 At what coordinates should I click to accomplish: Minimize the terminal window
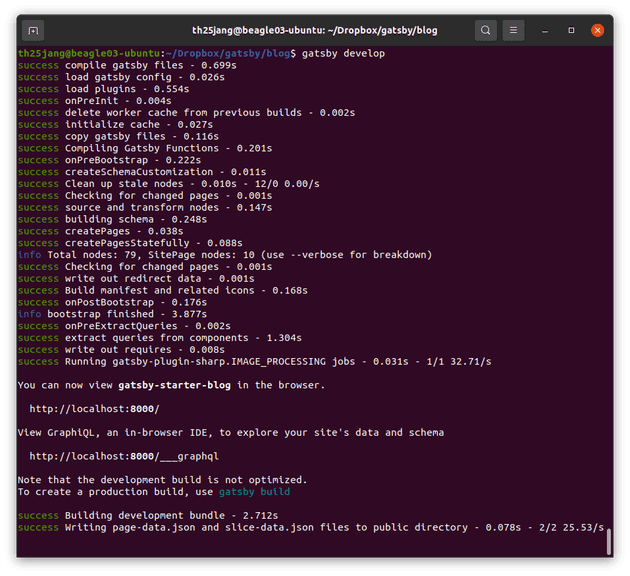coord(548,30)
